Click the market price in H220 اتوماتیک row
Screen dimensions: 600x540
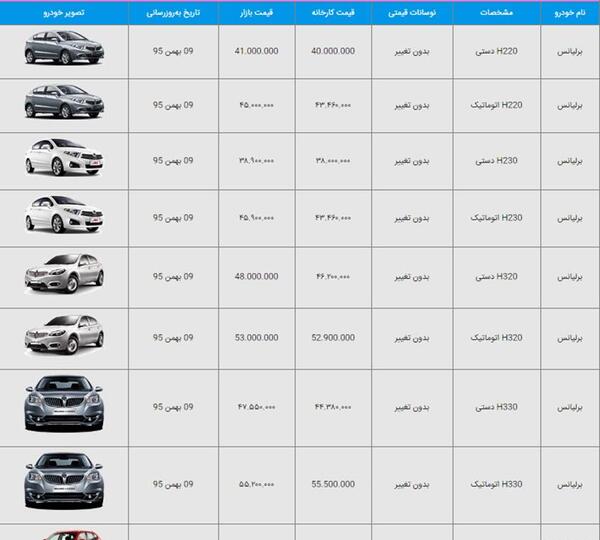pos(256,105)
